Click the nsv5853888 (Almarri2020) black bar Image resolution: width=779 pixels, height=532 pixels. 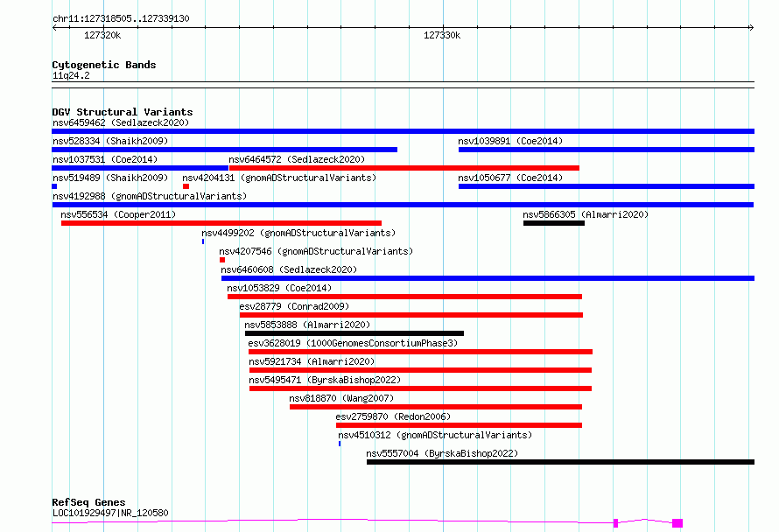[x=354, y=333]
